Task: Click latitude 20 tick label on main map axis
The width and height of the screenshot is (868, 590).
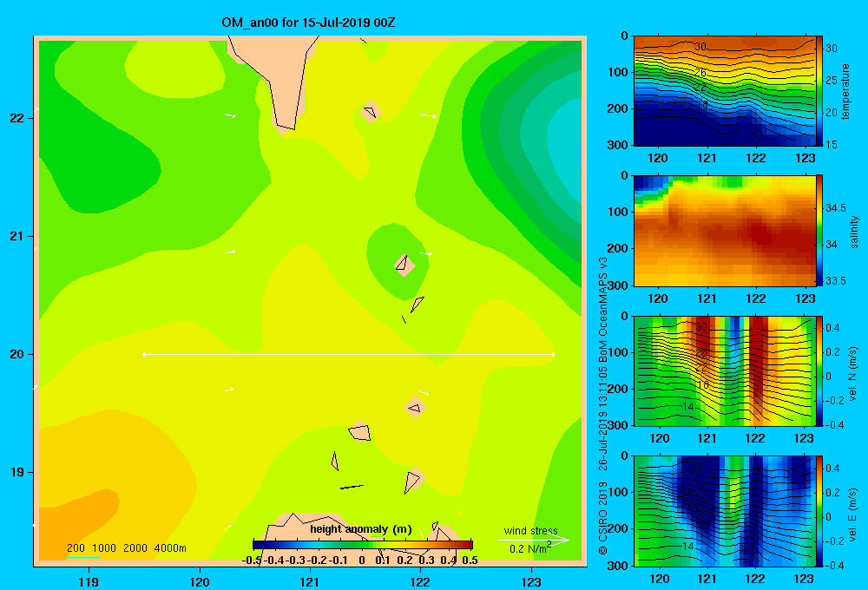Action: (x=17, y=354)
